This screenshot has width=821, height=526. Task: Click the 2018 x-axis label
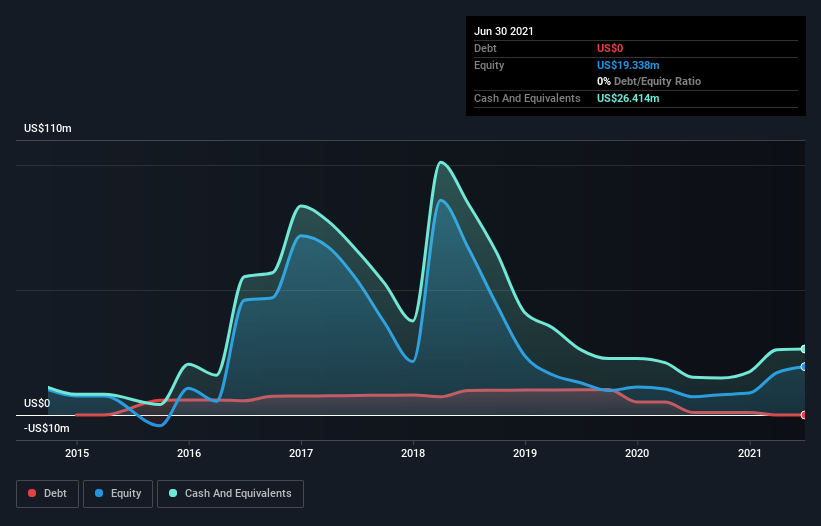pos(413,453)
